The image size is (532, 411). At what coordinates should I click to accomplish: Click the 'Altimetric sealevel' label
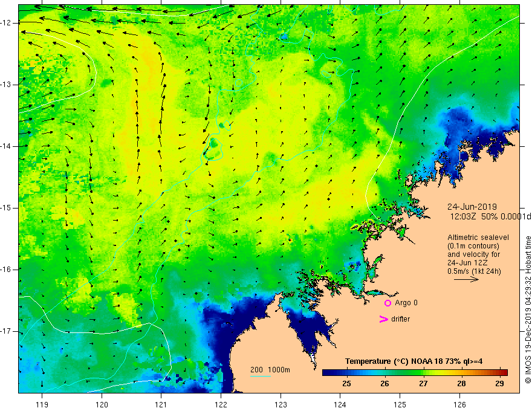[x=478, y=238]
